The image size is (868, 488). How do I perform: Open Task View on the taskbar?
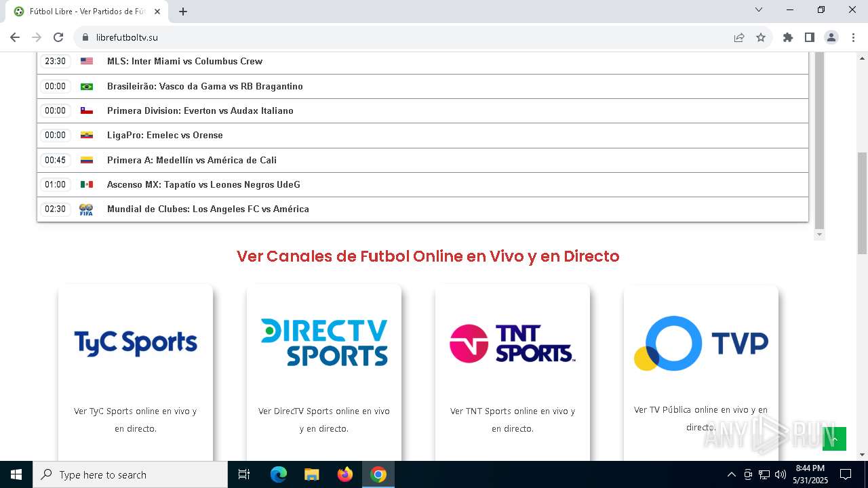pos(244,474)
